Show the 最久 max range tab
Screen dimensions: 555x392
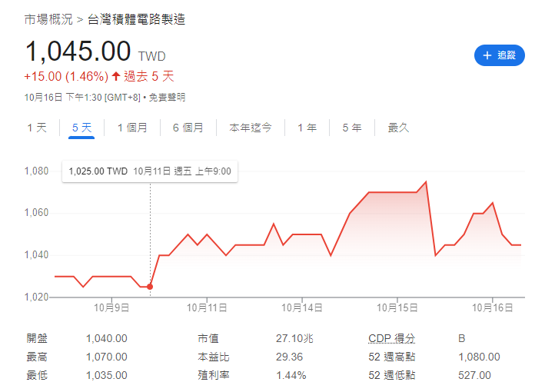pos(398,128)
